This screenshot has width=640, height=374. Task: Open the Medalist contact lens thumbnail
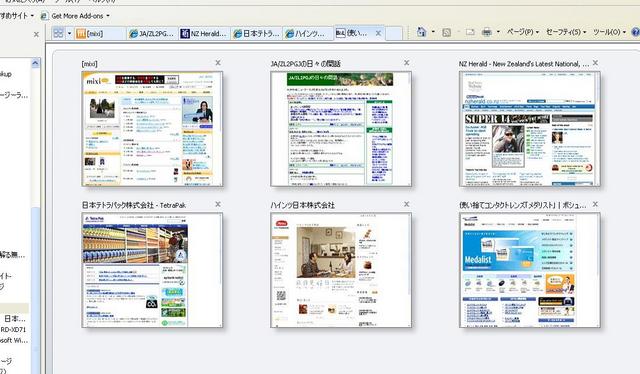click(530, 270)
